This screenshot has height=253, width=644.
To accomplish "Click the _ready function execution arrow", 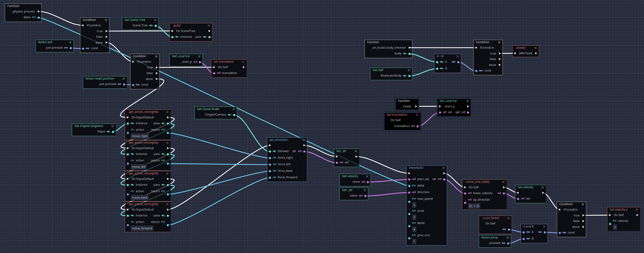I will 416,106.
